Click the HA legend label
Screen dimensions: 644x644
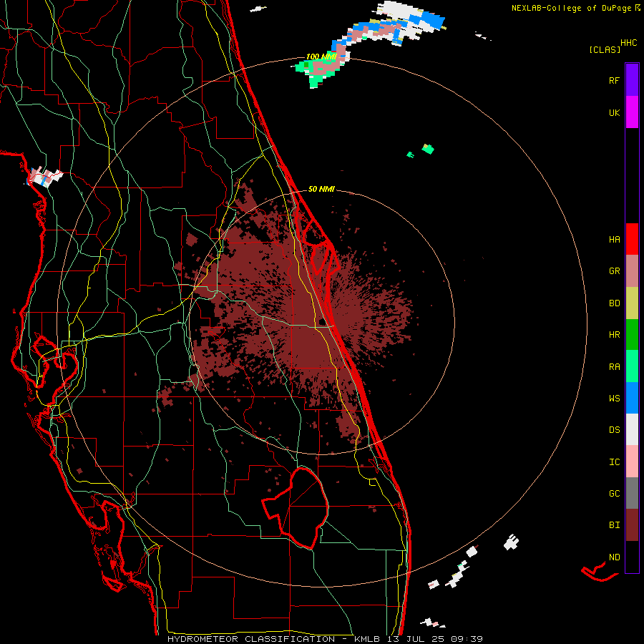614,239
